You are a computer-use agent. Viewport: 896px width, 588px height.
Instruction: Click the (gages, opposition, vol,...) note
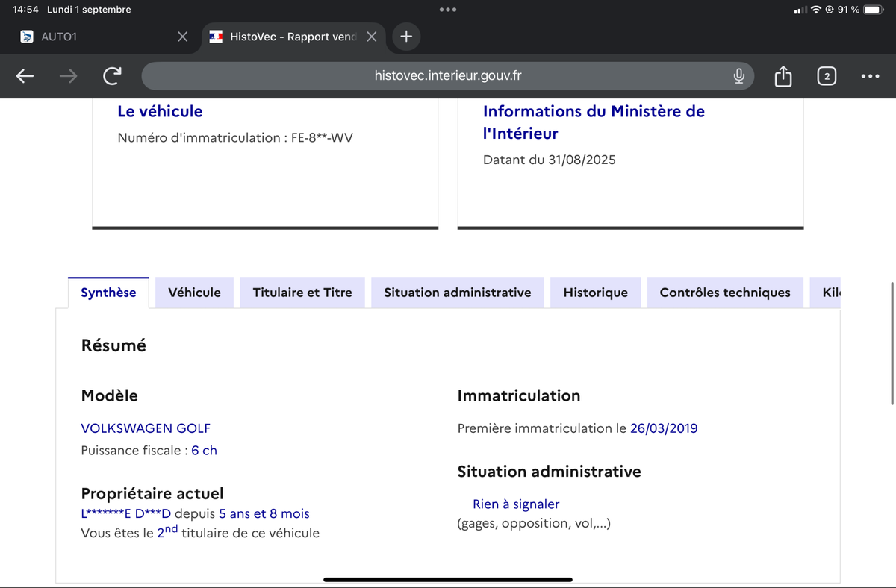534,523
